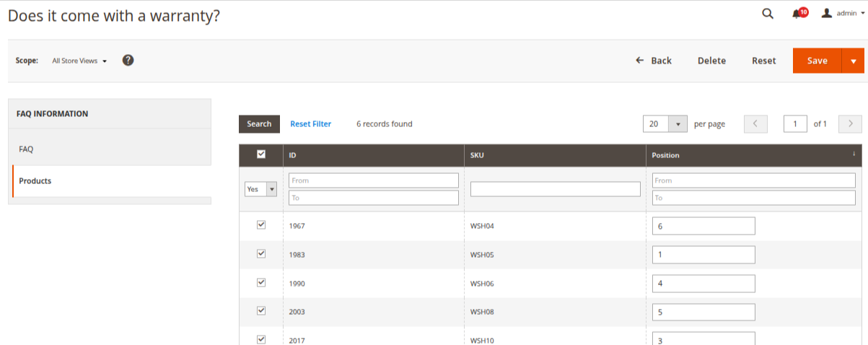This screenshot has height=345, width=868.
Task: Toggle select-all checkbox in table header
Action: 261,154
